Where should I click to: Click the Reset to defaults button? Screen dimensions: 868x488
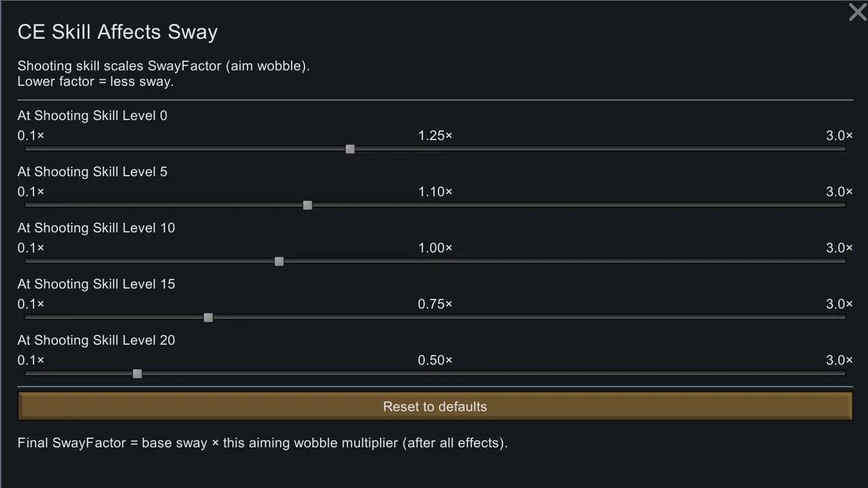click(435, 407)
